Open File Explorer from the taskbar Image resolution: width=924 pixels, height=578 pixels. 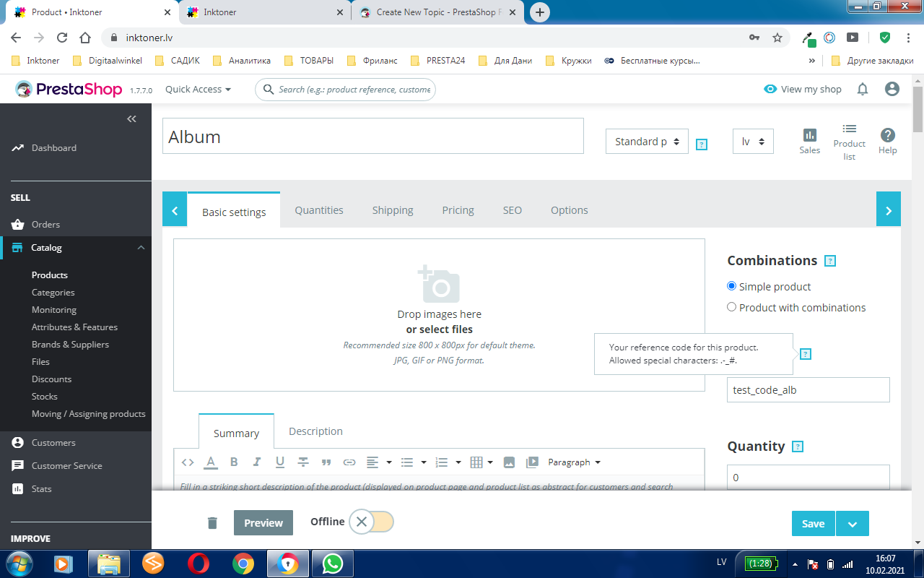point(108,563)
